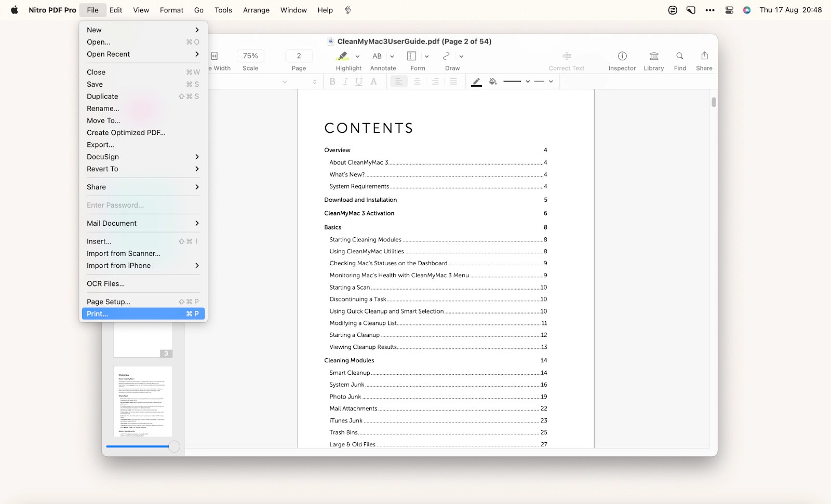This screenshot has width=831, height=504.
Task: Select the fill color paint bucket icon
Action: 492,81
